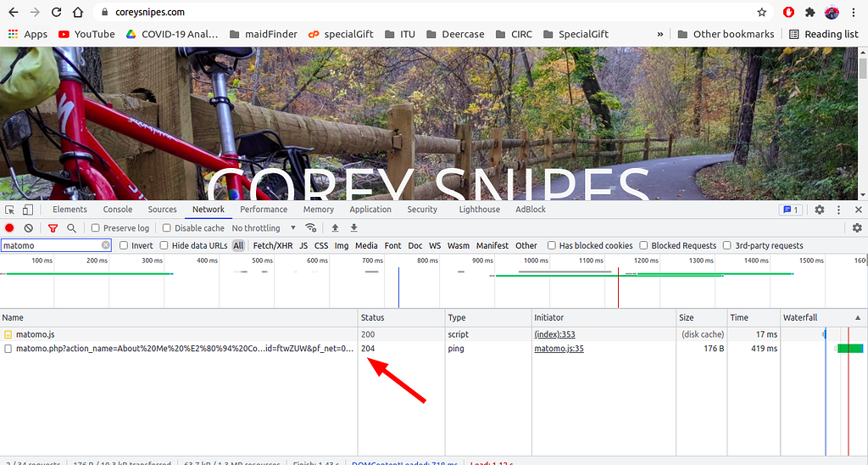Toggle the device toolbar icon

point(27,210)
